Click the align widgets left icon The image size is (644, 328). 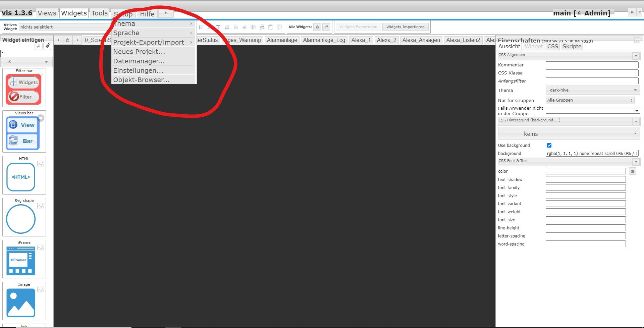[201, 27]
